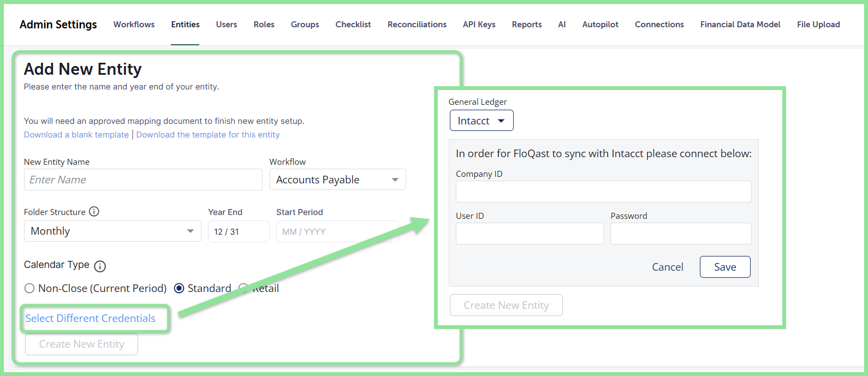868x376 pixels.
Task: Cancel the Intacct connection form
Action: pos(668,267)
